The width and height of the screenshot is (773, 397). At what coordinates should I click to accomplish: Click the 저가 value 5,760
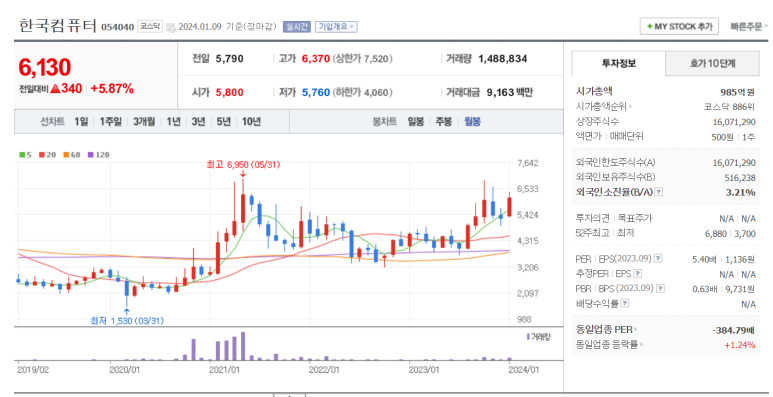pos(316,92)
